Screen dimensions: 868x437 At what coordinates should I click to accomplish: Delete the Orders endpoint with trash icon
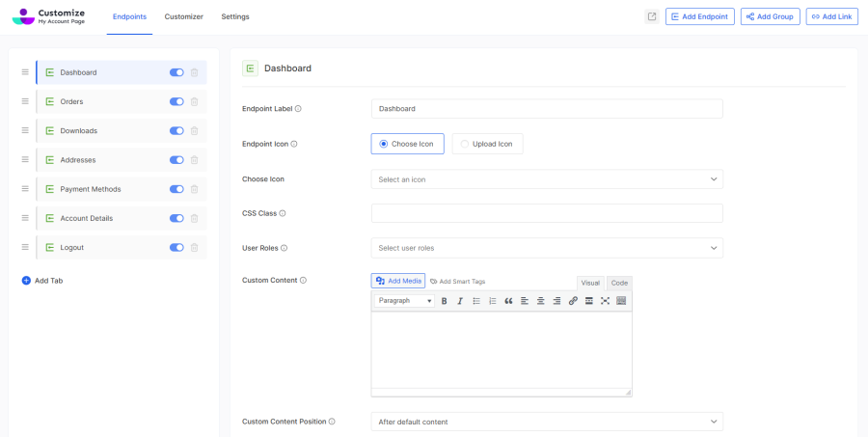click(194, 101)
